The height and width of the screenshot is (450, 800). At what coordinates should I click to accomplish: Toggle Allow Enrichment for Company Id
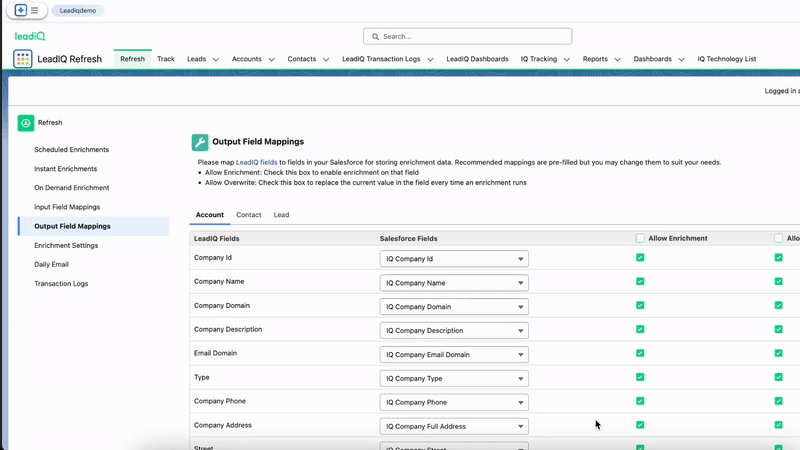point(640,258)
